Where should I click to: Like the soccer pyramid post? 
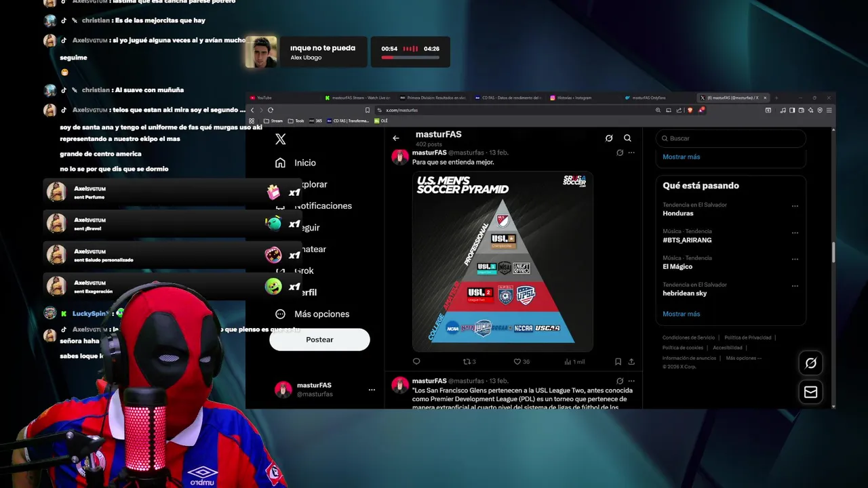521,362
